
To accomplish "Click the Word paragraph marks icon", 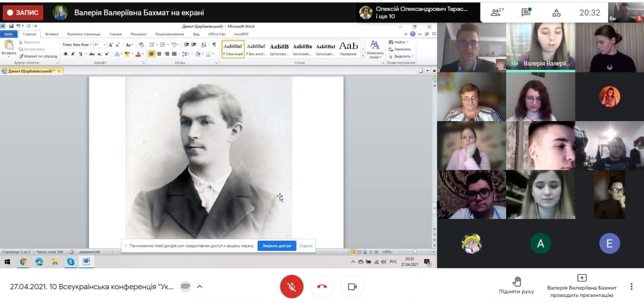I will tap(214, 45).
